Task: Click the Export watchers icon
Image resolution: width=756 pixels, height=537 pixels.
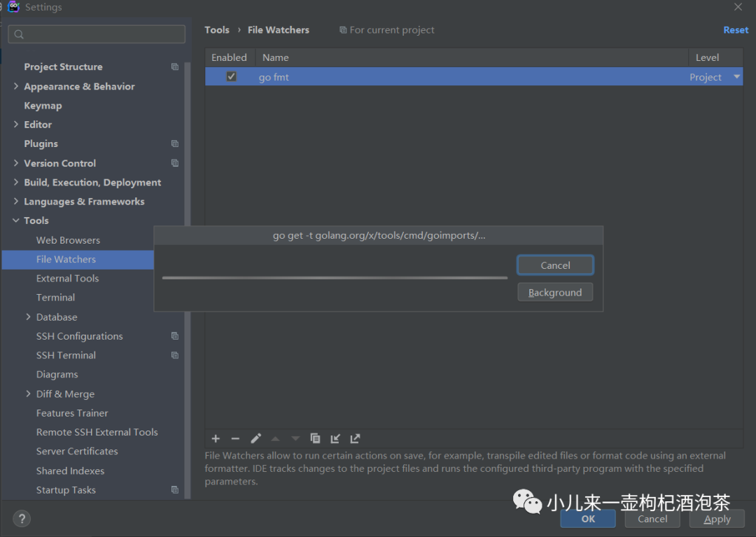Action: [x=356, y=438]
